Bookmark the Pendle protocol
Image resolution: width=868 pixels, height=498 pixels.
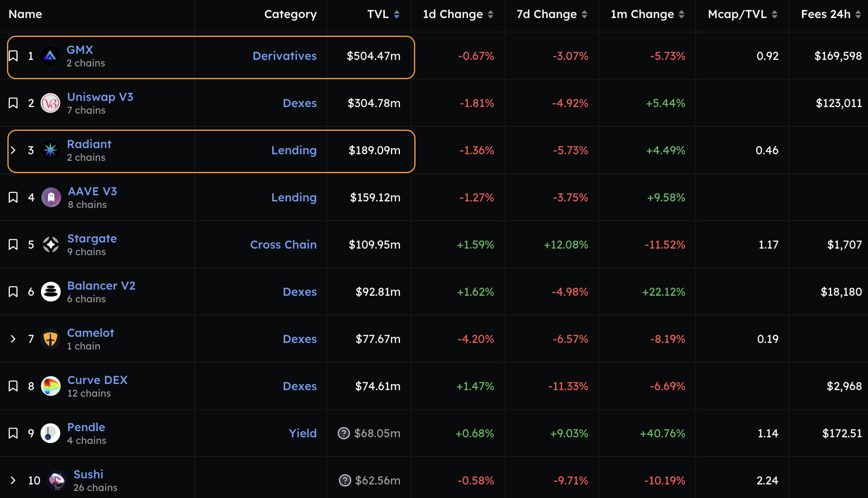13,433
